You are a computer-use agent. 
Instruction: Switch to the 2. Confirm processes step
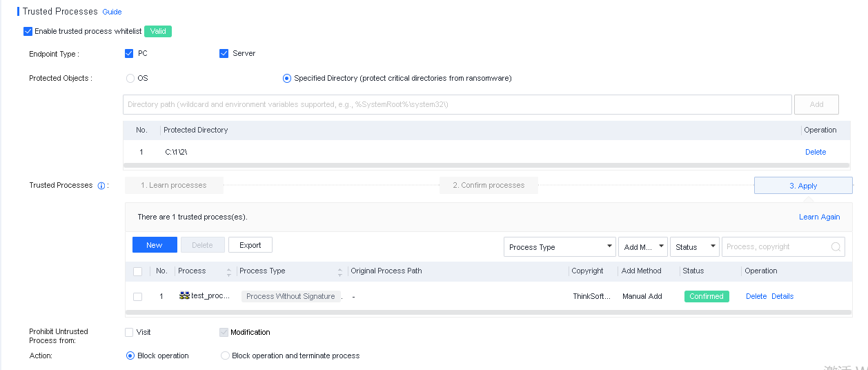489,186
